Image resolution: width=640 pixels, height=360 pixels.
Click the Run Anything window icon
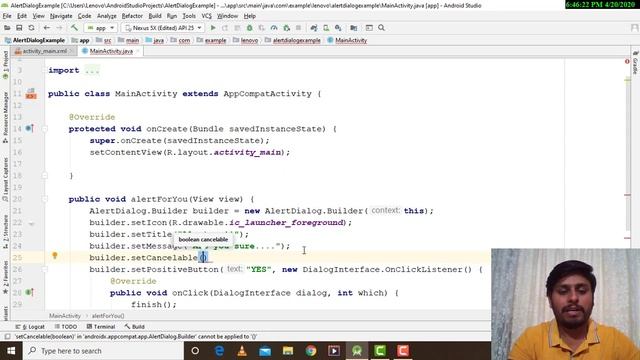point(369,28)
